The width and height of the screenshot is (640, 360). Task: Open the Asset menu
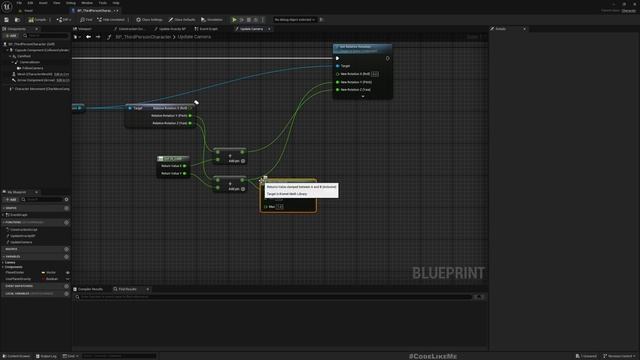pyautogui.click(x=43, y=3)
